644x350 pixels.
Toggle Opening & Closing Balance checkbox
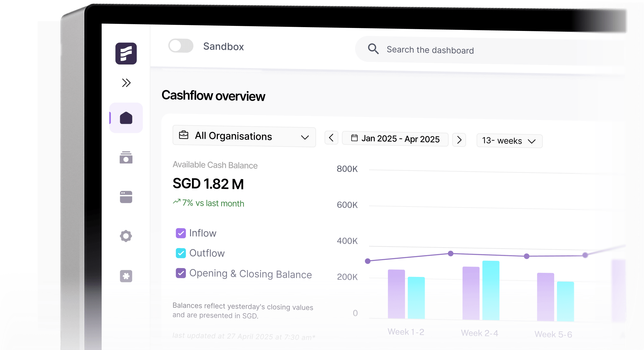click(x=181, y=273)
